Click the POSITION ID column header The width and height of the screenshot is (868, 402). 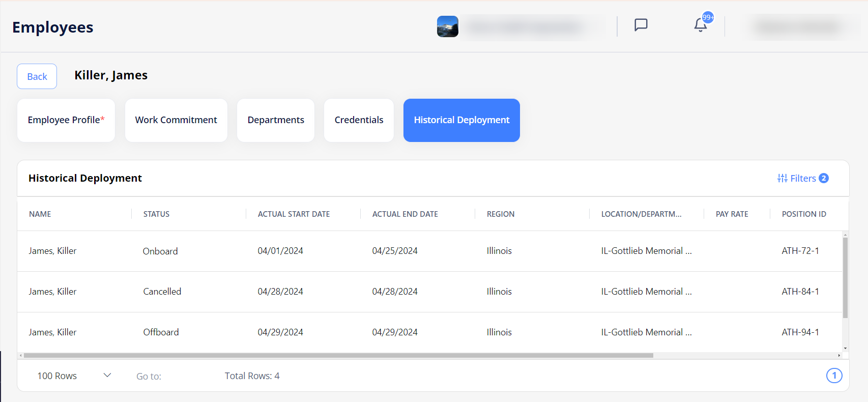click(x=804, y=214)
